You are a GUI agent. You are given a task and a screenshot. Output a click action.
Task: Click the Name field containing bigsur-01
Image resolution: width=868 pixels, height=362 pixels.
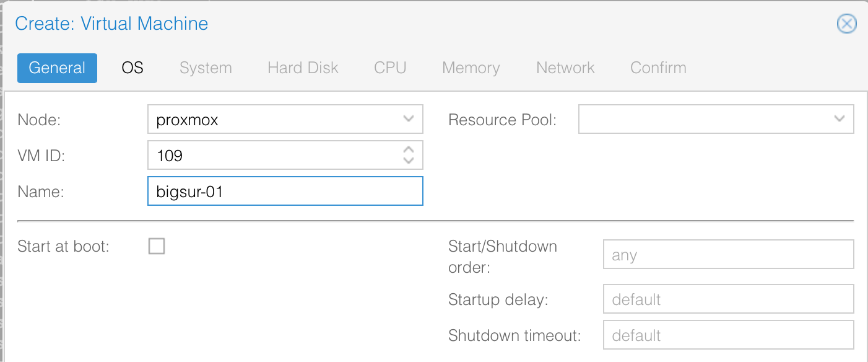pyautogui.click(x=285, y=192)
